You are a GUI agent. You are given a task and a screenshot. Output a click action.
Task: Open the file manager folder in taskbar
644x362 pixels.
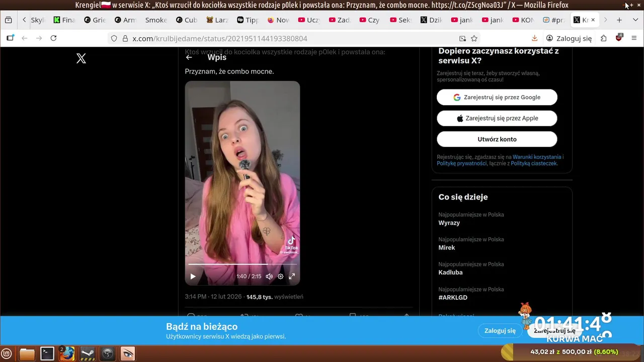(27, 353)
